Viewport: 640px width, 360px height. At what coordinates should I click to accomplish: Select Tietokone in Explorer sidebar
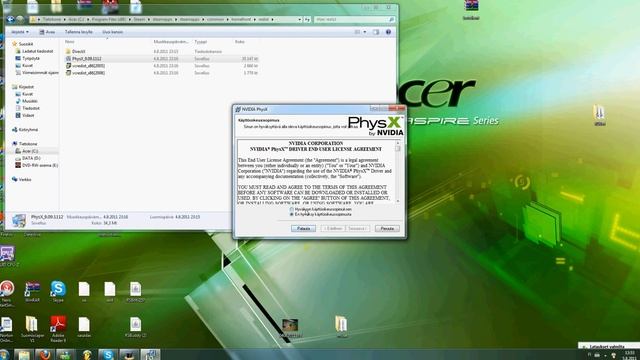pos(24,144)
